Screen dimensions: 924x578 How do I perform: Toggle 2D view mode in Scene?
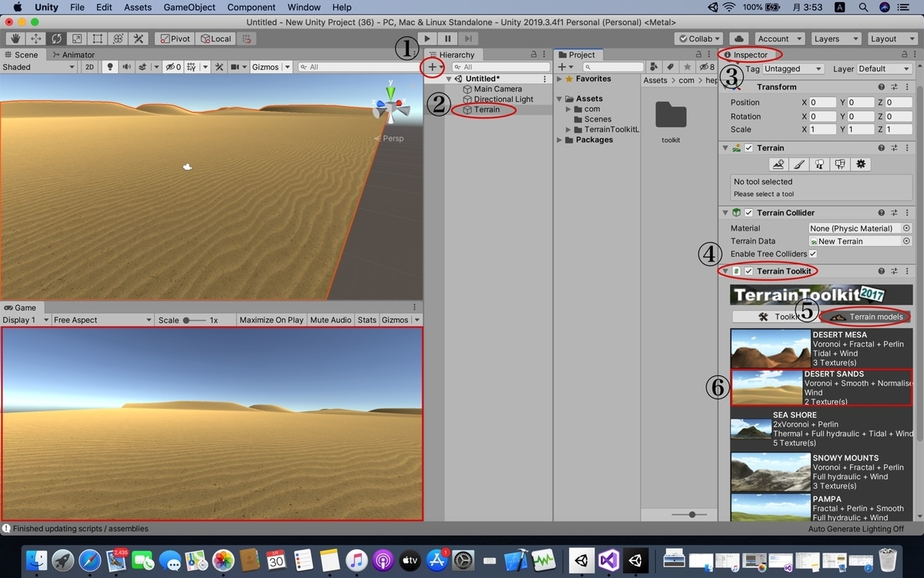click(89, 67)
